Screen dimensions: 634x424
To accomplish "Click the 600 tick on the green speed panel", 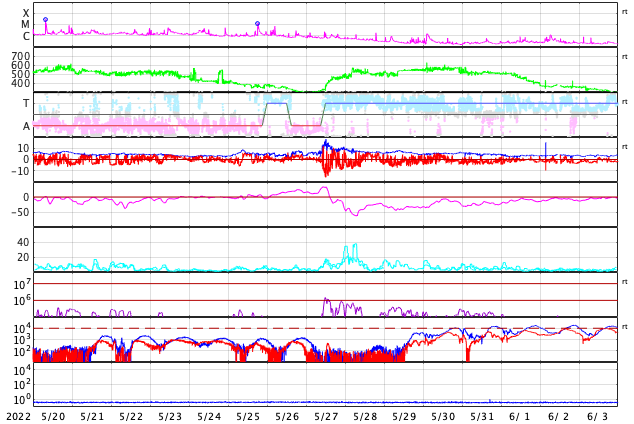I will pos(21,65).
